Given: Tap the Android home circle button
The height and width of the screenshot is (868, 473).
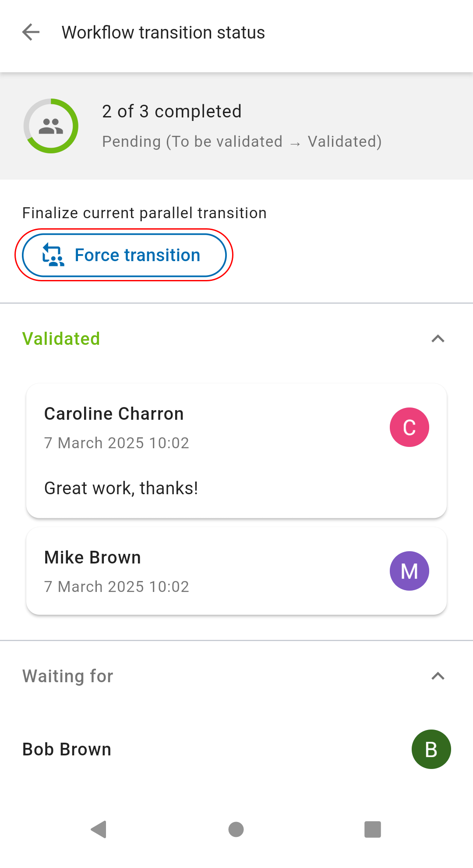Looking at the screenshot, I should [236, 829].
